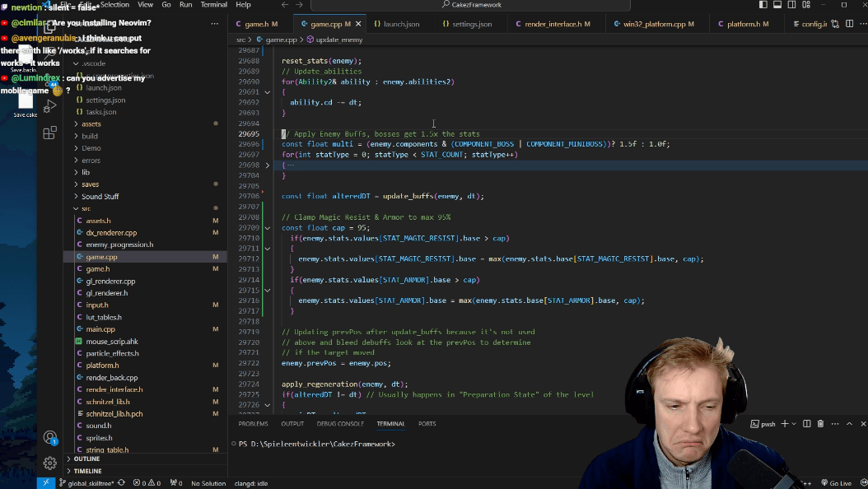Switch to the DEBUG CONSOLE panel tab
The image size is (868, 489).
339,424
